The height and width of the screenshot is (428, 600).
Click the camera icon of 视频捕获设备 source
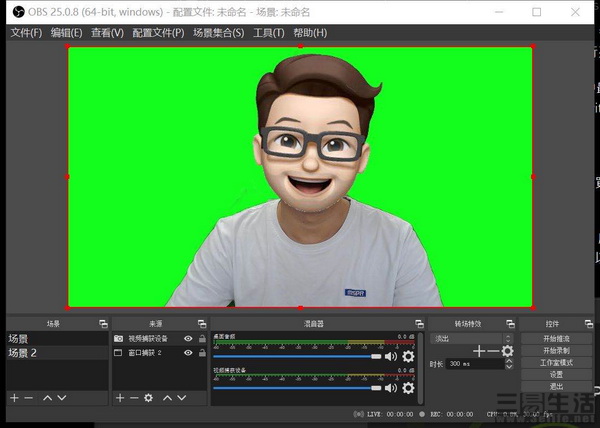pyautogui.click(x=118, y=338)
